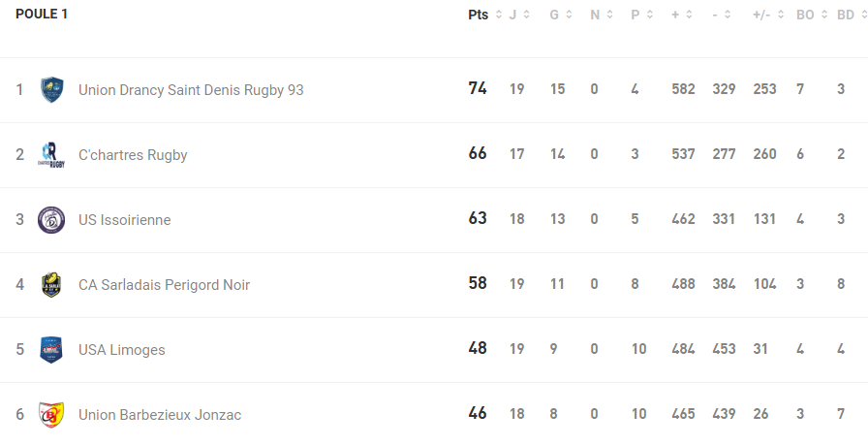Sort by the +/- point difference column

click(769, 15)
